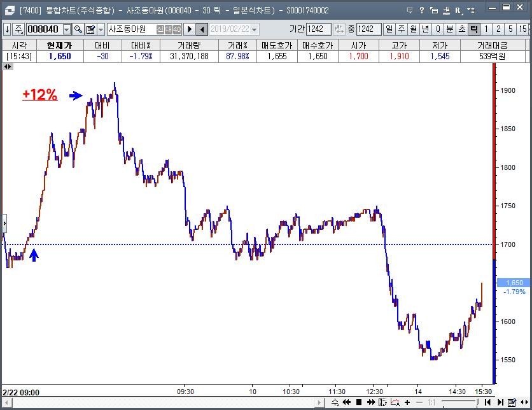The image size is (532, 410).
Task: Click the fast forward double-arrow icon
Action: click(371, 402)
